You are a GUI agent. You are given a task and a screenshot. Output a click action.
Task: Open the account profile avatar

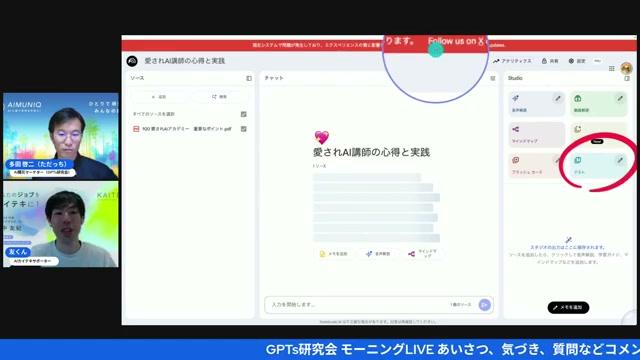coord(626,68)
